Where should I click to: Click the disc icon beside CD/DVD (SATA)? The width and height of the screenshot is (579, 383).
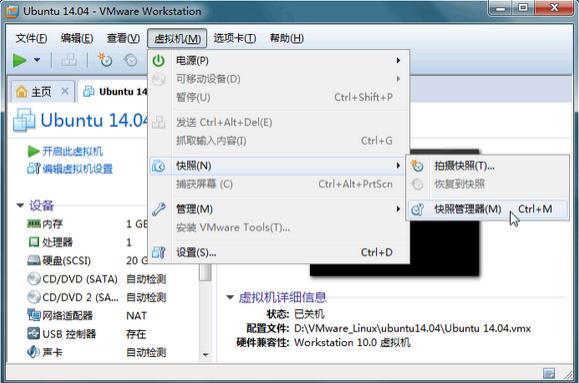(x=34, y=279)
